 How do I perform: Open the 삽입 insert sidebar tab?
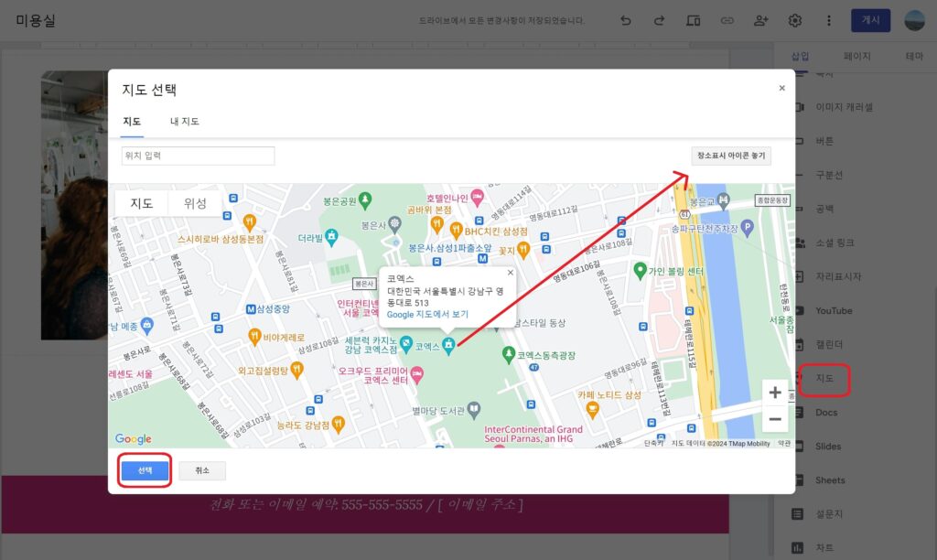[800, 56]
